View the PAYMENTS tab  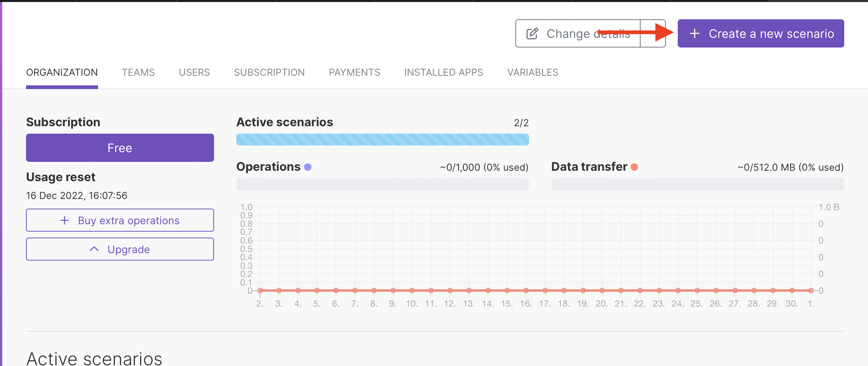pos(354,72)
